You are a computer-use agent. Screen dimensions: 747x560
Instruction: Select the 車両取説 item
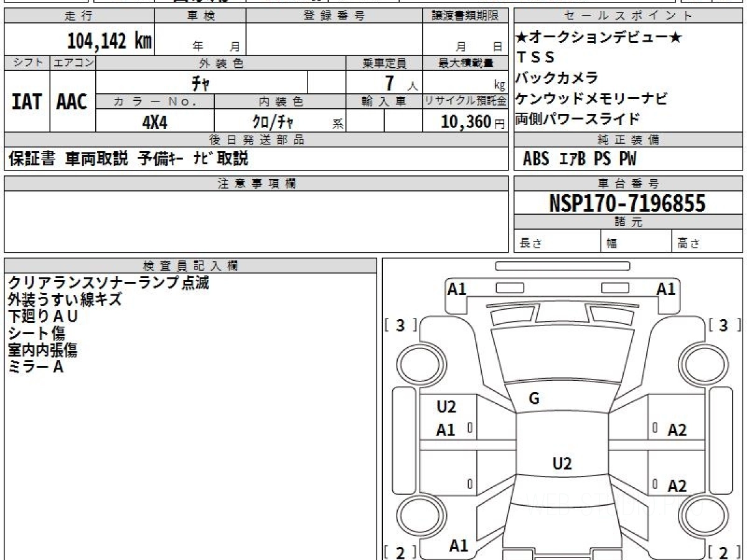coord(96,159)
